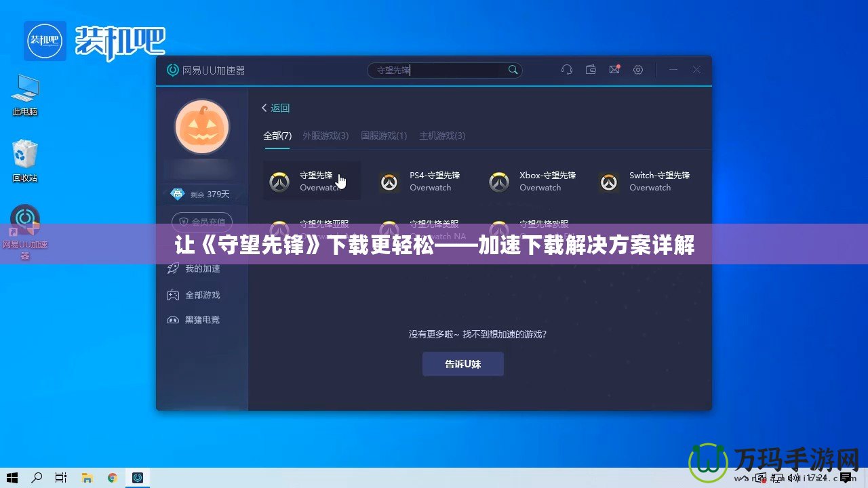Click the 返回 back link
868x488 pixels.
click(276, 108)
